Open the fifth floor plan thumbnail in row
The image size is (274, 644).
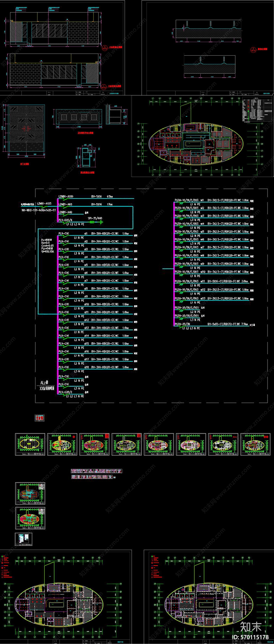pyautogui.click(x=159, y=444)
